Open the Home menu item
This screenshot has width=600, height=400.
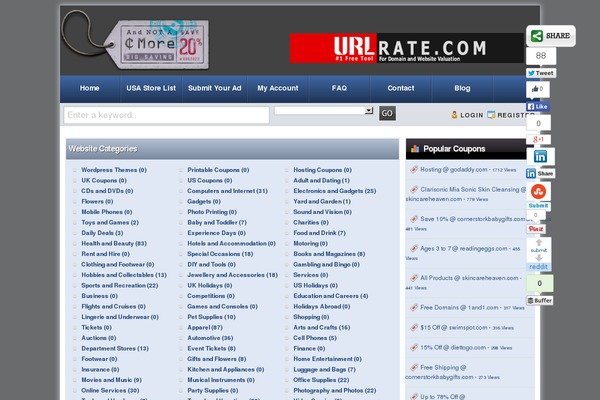click(x=90, y=88)
